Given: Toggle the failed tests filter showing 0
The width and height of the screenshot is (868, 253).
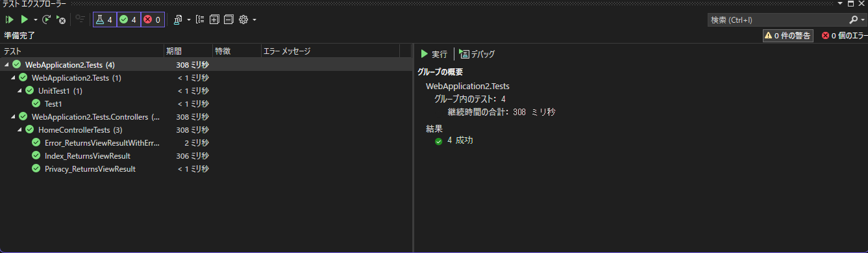Looking at the screenshot, I should 152,20.
